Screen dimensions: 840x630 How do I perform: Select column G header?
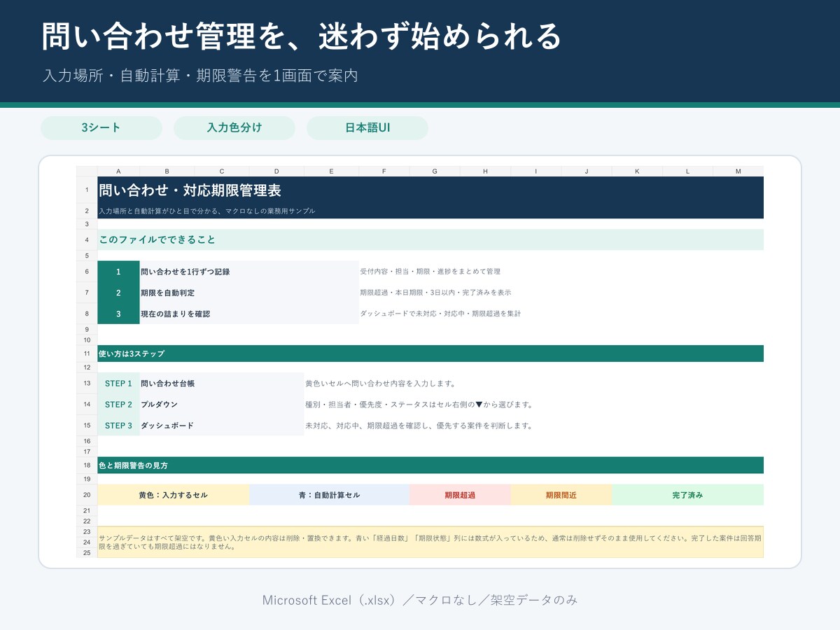[435, 171]
